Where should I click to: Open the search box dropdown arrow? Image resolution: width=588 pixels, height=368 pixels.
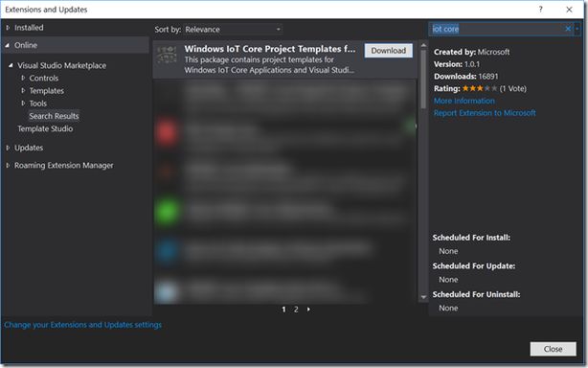pyautogui.click(x=577, y=29)
